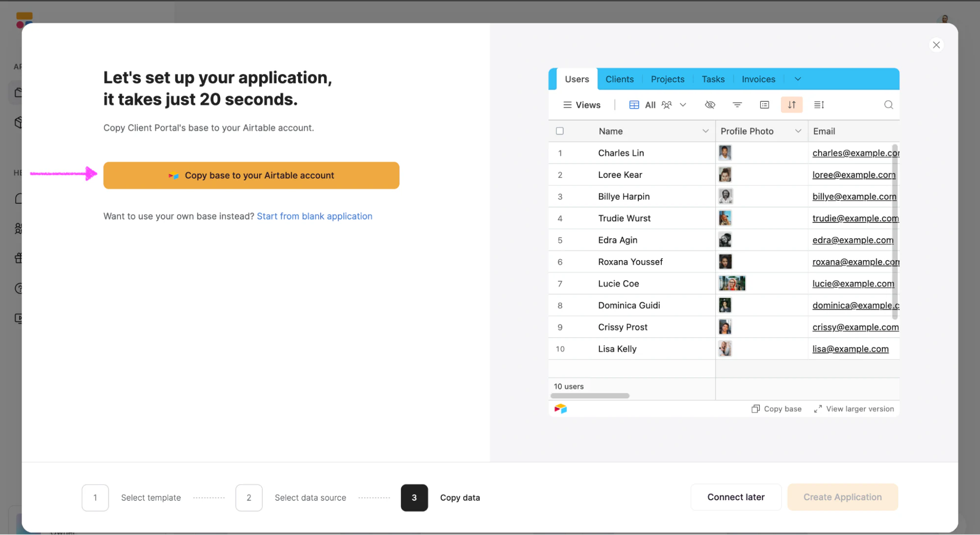Image resolution: width=980 pixels, height=535 pixels.
Task: Select step 3 Copy data
Action: pyautogui.click(x=440, y=498)
